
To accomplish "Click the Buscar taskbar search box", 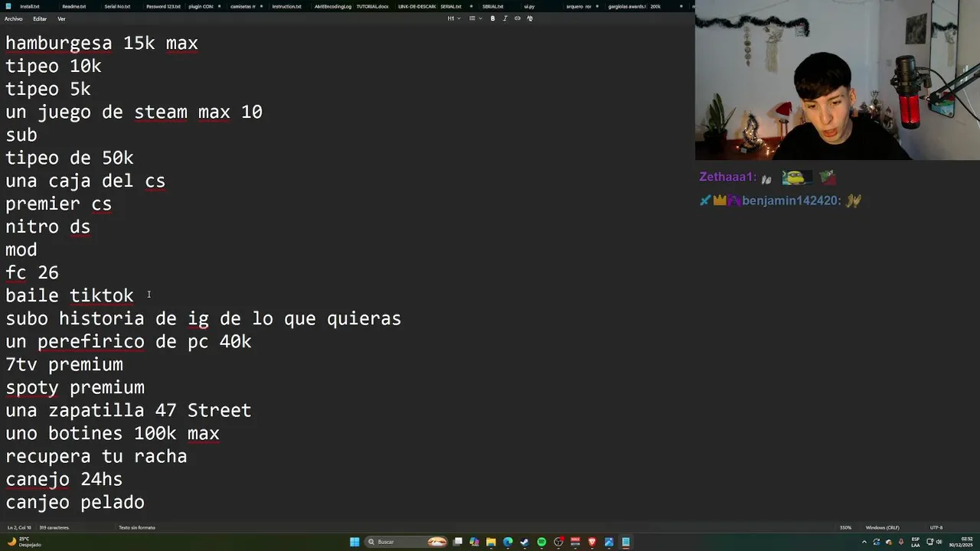I will tap(407, 542).
